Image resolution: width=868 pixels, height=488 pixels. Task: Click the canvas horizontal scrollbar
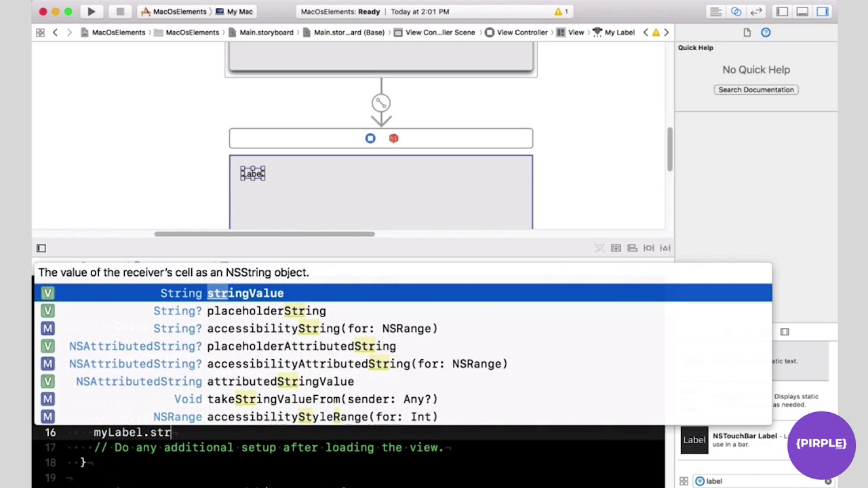264,234
